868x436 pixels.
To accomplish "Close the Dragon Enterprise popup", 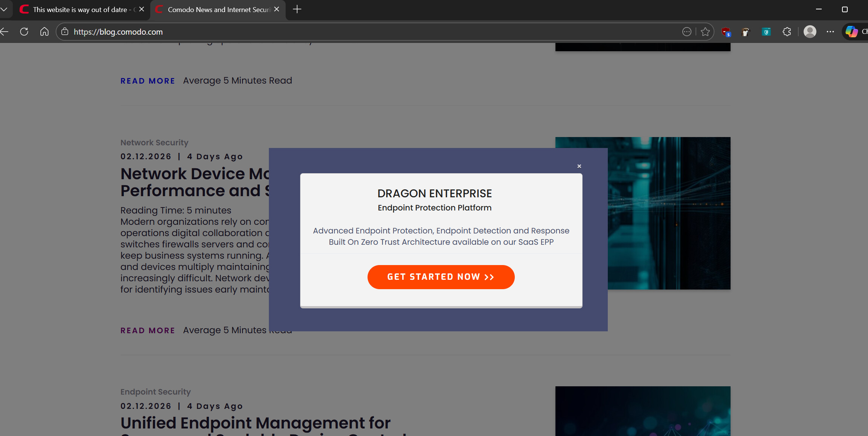I will [x=579, y=166].
